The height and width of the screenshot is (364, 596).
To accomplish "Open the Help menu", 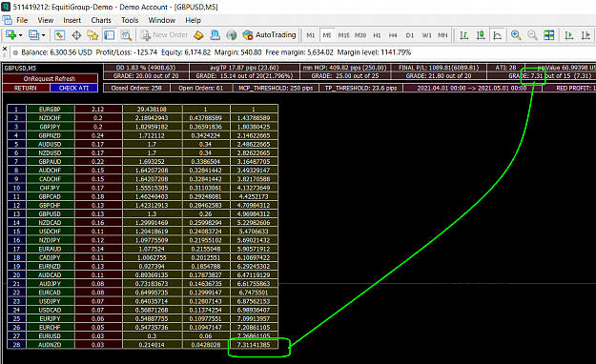I will [193, 20].
